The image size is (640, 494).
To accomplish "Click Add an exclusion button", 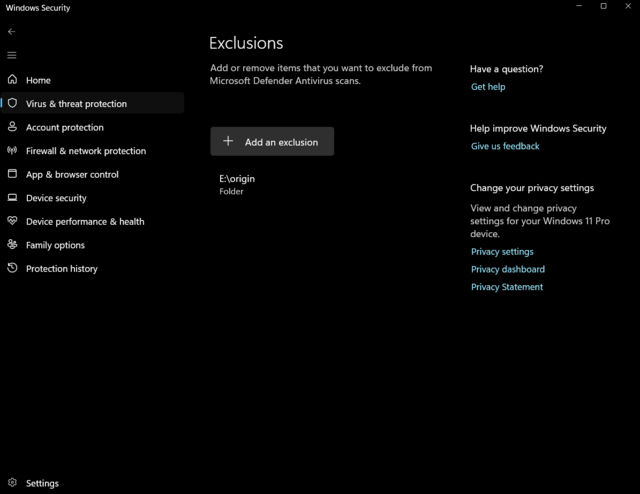I will click(272, 141).
